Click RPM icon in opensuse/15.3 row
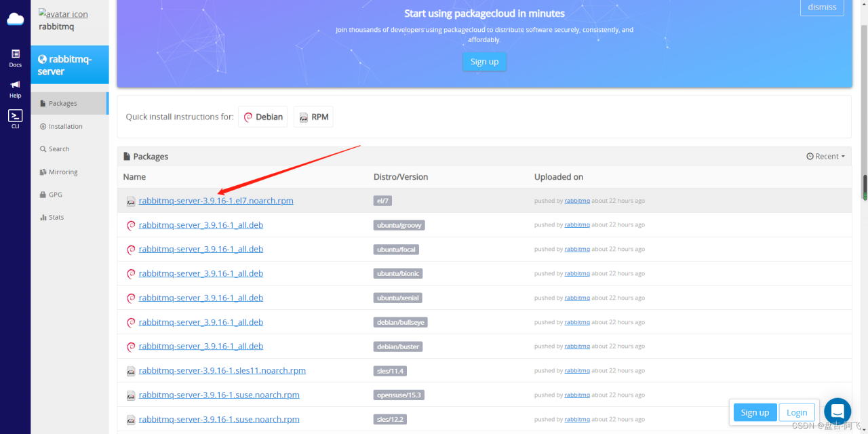868x434 pixels. click(x=131, y=395)
